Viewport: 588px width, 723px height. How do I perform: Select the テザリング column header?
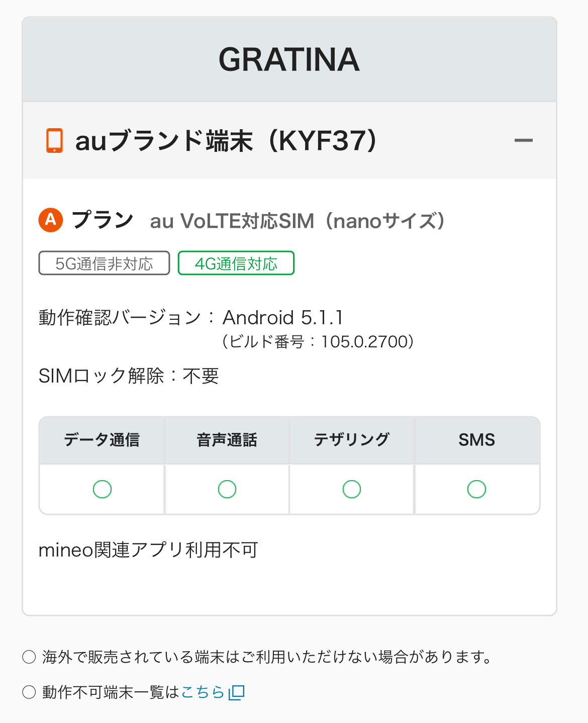click(x=352, y=440)
